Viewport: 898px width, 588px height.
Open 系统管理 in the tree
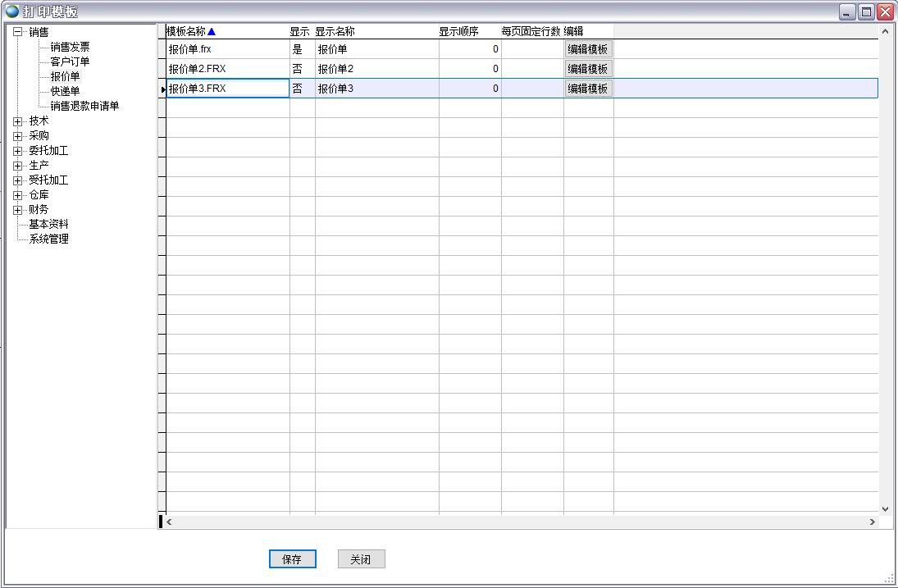point(48,239)
